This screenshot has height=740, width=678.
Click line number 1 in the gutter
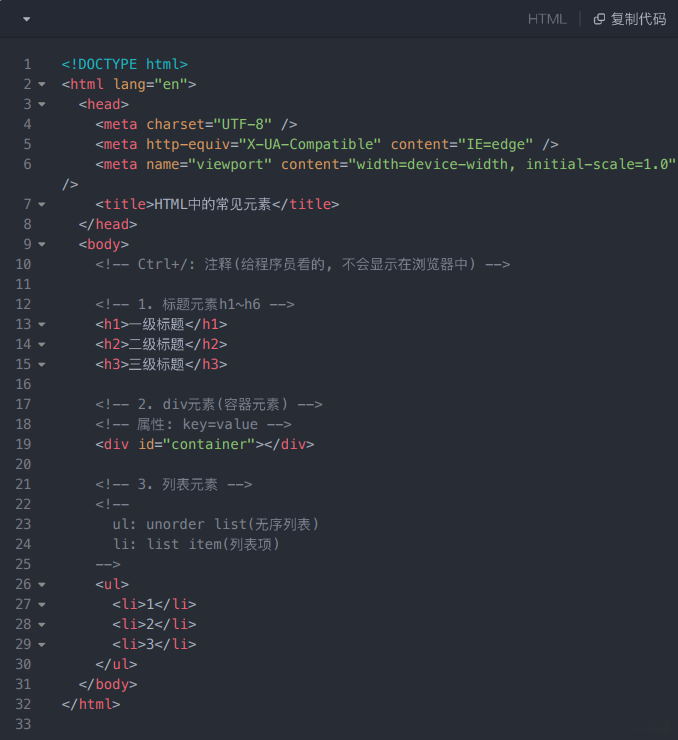click(x=27, y=64)
